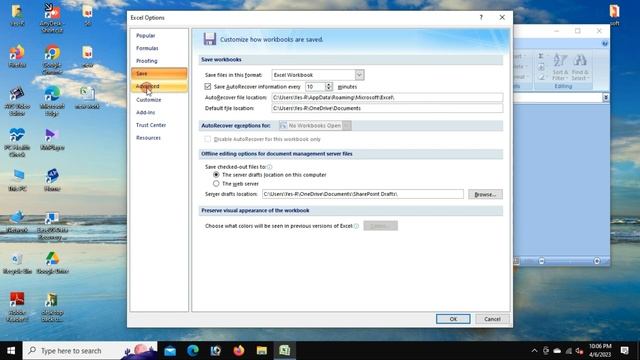Screen dimensions: 640x360
Task: Open the 'Save files in this format' dropdown
Action: [359, 75]
